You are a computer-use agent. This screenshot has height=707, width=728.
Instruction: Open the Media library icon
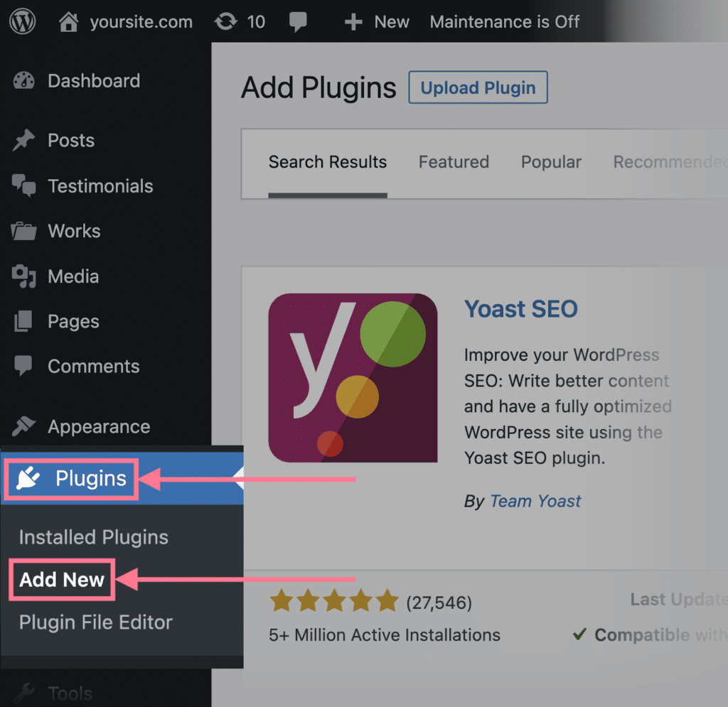(x=23, y=276)
